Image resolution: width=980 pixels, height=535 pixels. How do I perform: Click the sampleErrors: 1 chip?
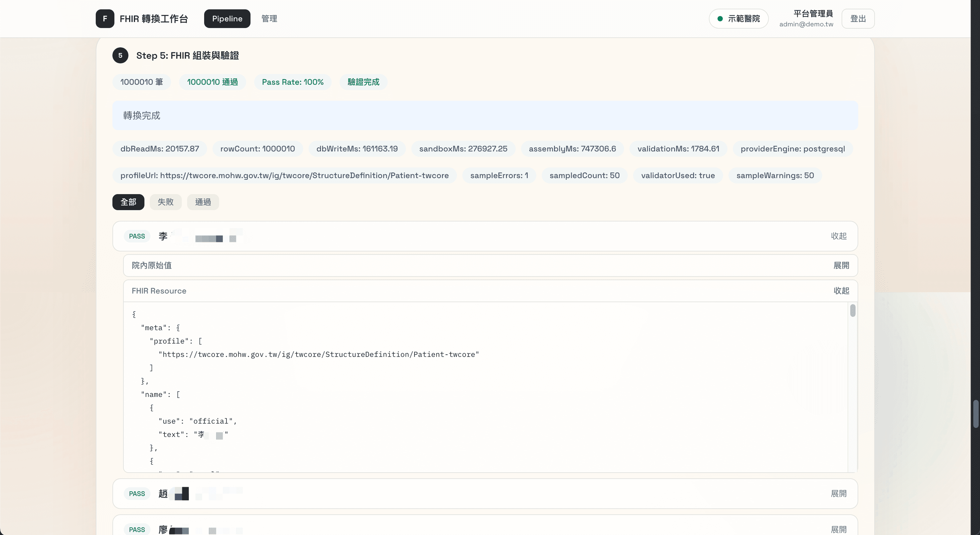click(499, 175)
